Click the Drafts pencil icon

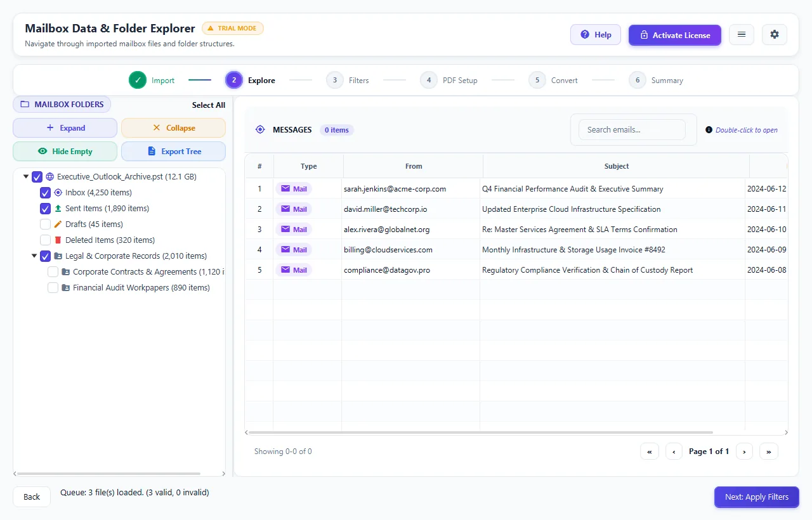coord(58,224)
